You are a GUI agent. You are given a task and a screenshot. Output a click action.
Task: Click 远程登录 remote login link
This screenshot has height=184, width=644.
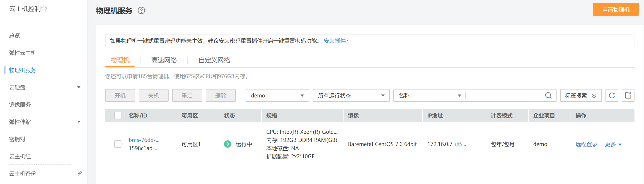point(586,144)
